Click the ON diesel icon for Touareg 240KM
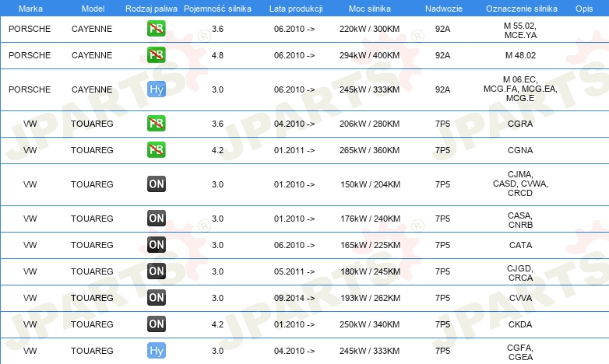The width and height of the screenshot is (609, 364). (156, 218)
